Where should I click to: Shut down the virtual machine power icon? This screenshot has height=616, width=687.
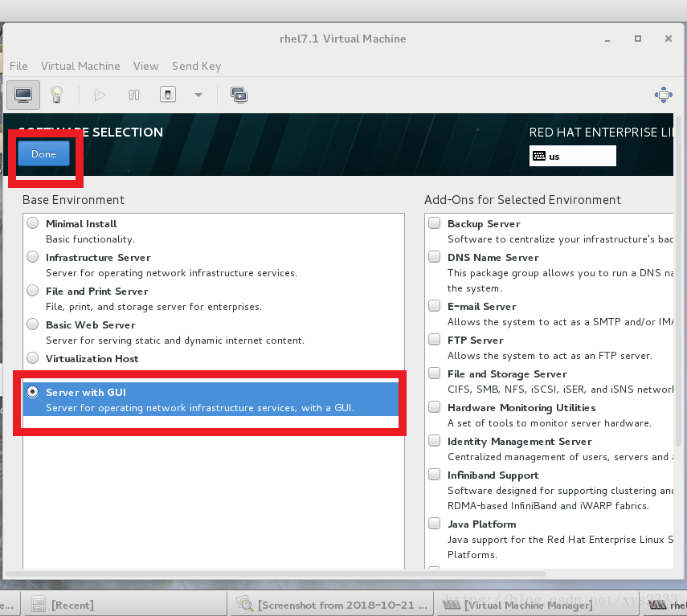tap(168, 95)
